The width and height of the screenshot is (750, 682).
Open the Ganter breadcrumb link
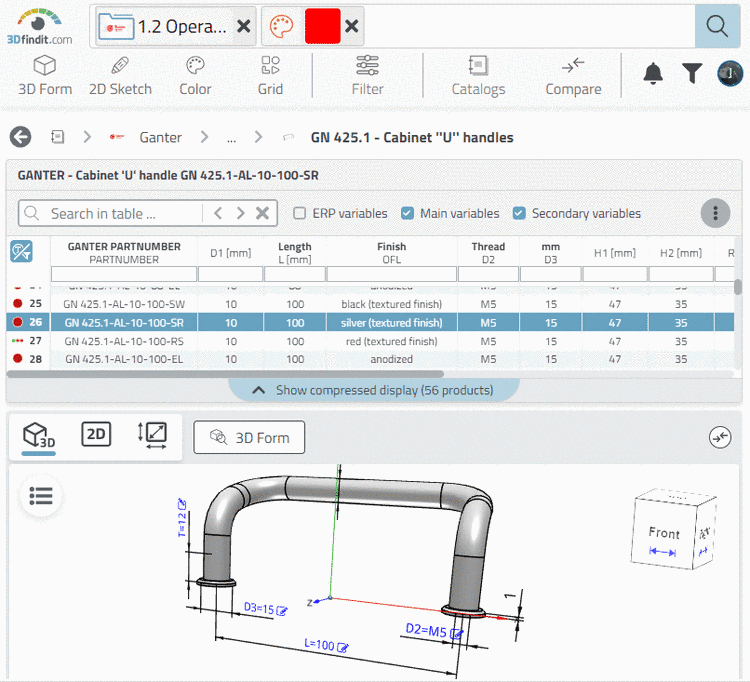pos(160,137)
